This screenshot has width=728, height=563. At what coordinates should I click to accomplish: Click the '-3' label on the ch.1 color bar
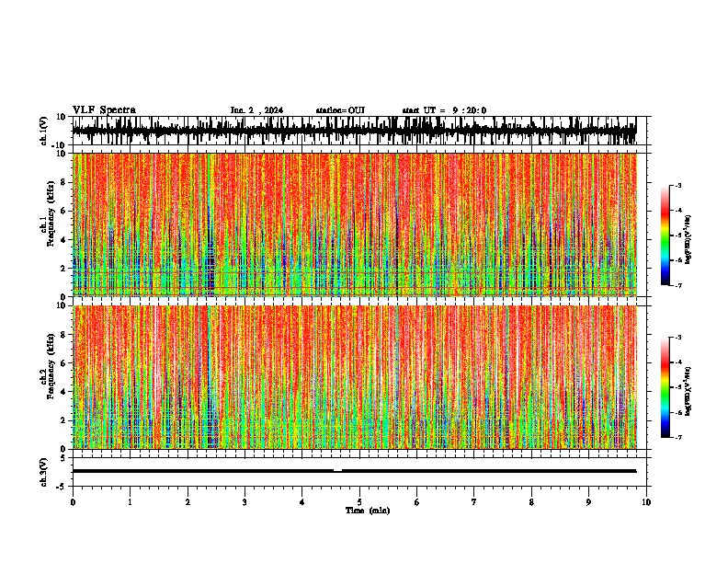click(677, 185)
